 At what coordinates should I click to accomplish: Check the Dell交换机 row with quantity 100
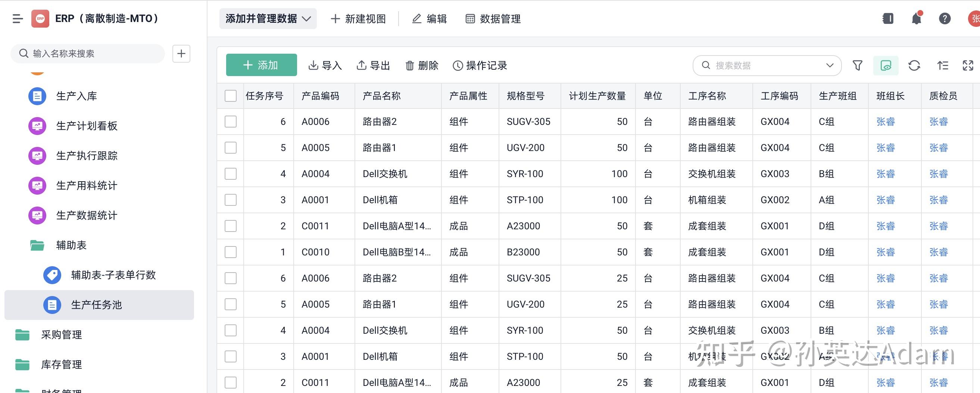(x=231, y=174)
